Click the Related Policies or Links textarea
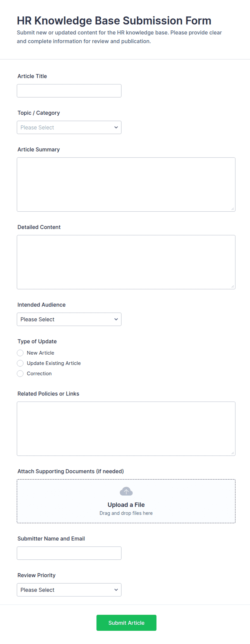The image size is (250, 644). [x=126, y=429]
